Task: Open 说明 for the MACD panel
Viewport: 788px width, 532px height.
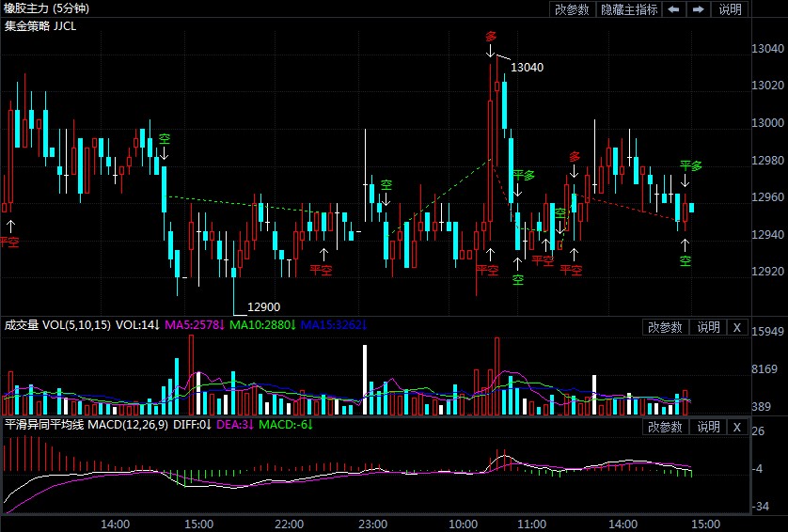Action: pos(707,427)
